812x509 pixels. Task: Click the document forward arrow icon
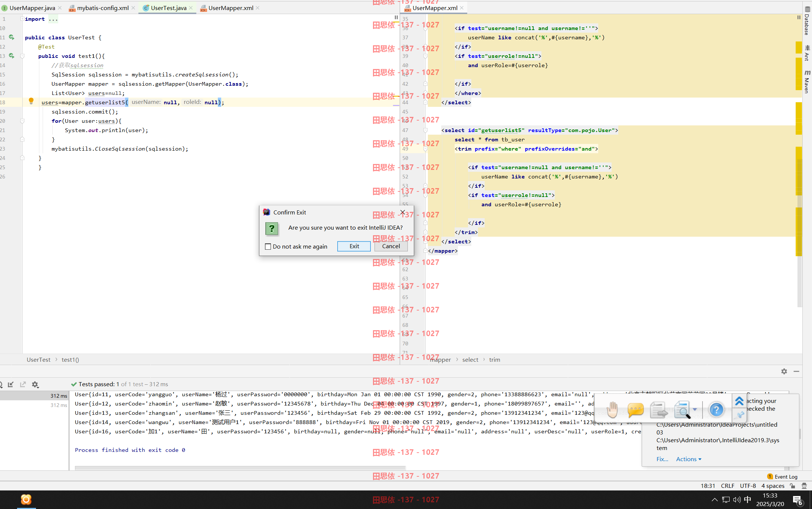tap(659, 410)
